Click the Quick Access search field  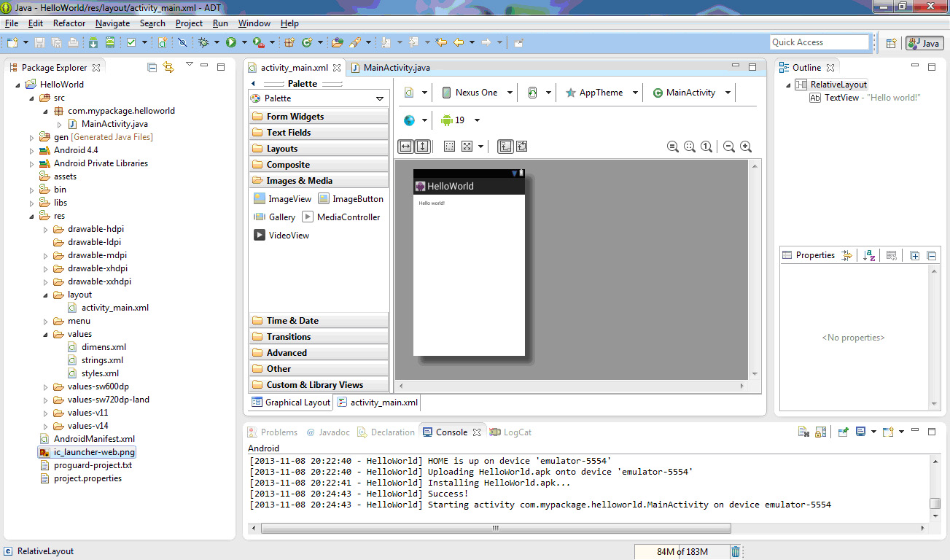(x=819, y=42)
